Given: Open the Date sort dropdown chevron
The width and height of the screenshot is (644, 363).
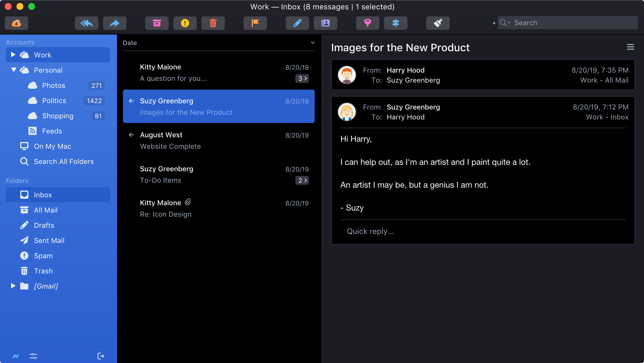Looking at the screenshot, I should (x=313, y=43).
